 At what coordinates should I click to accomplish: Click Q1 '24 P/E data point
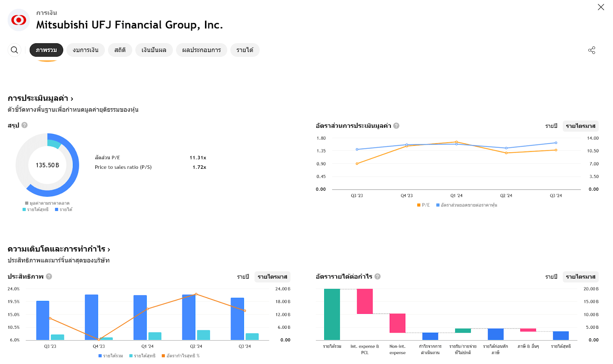coord(456,142)
